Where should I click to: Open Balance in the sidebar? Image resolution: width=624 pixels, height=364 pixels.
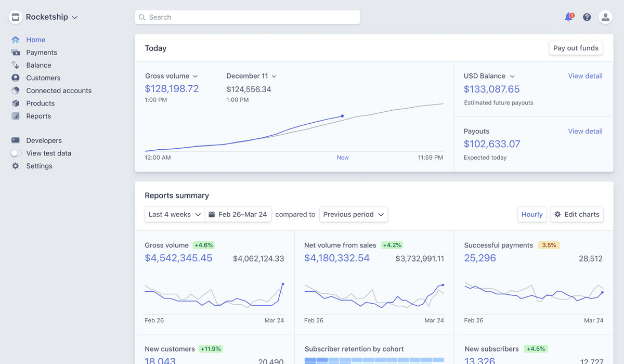[39, 65]
